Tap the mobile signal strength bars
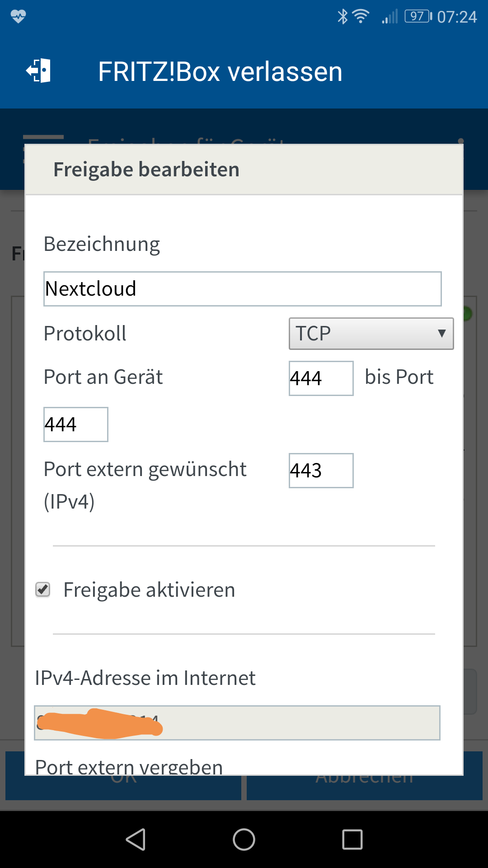This screenshot has width=488, height=868. click(389, 17)
